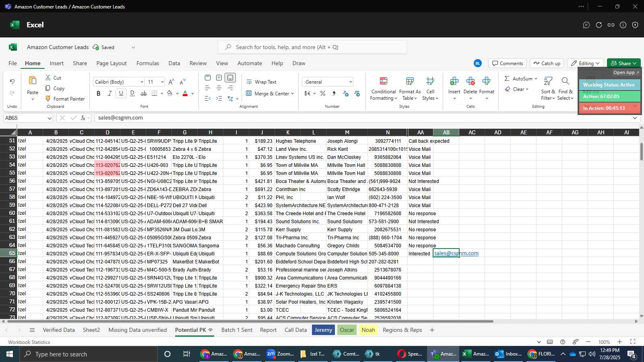Open the Editing mode dropdown
Viewport: 644px width, 362px height.
click(585, 63)
